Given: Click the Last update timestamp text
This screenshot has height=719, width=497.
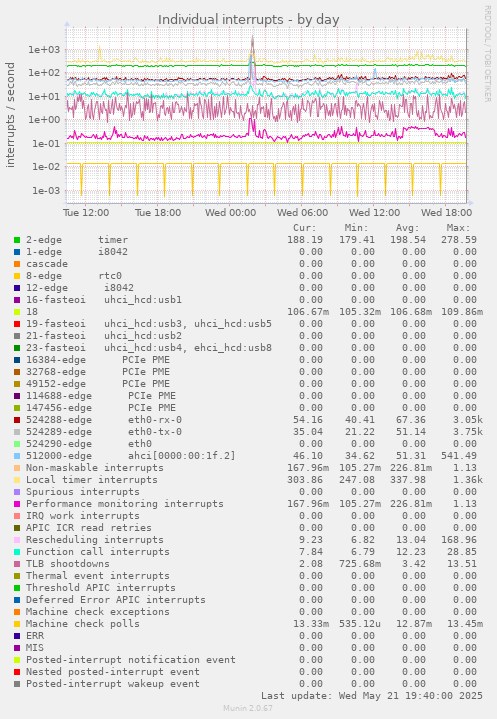Looking at the screenshot, I should point(372,696).
